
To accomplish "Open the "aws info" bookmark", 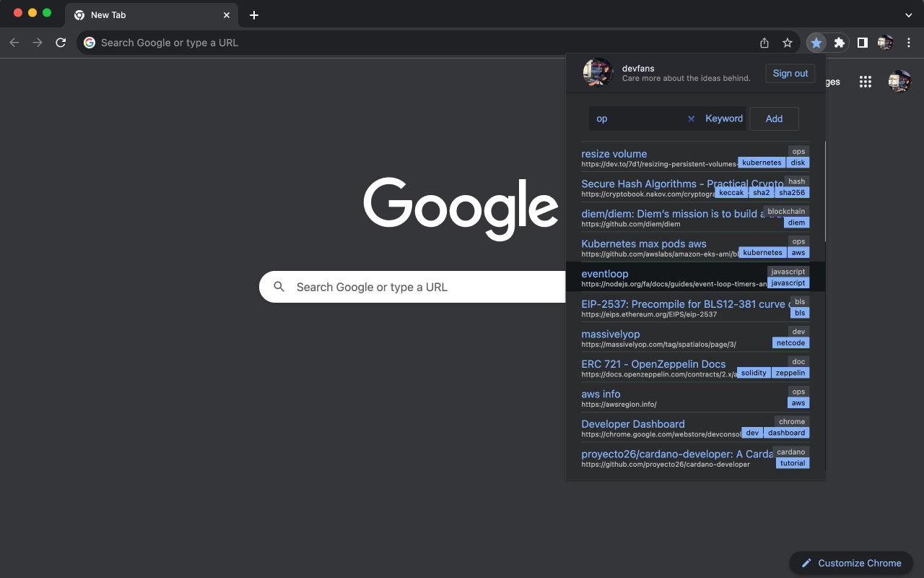I will (601, 394).
